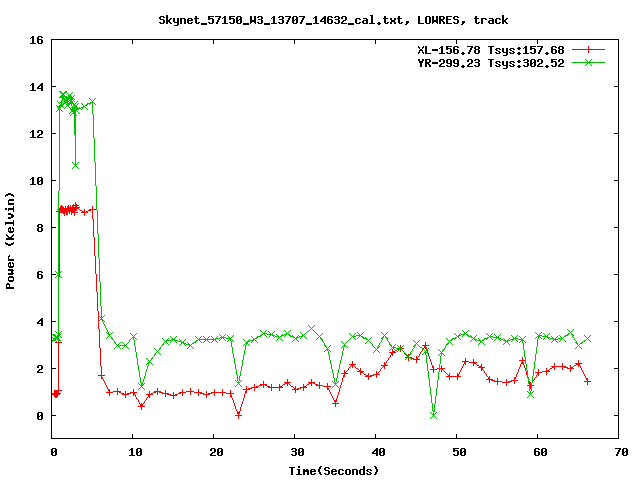The image size is (640, 480).
Task: Click the red legend line sample
Action: click(x=588, y=50)
